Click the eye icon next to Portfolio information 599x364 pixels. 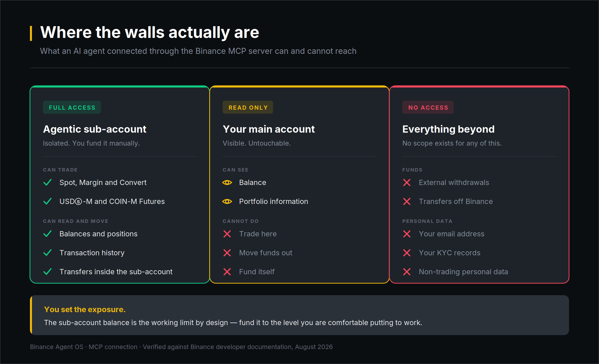tap(227, 201)
